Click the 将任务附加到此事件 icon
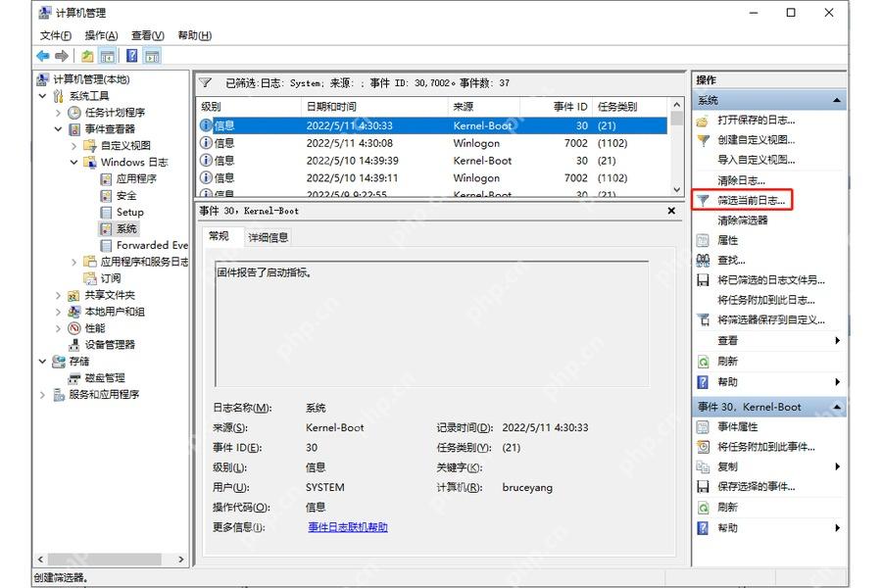The image size is (882, 588). click(x=703, y=447)
